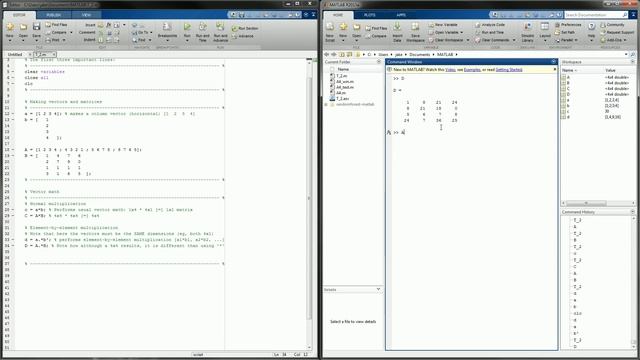Click the Run and Time icon in Editor
This screenshot has width=640, height=360.
pyautogui.click(x=202, y=27)
